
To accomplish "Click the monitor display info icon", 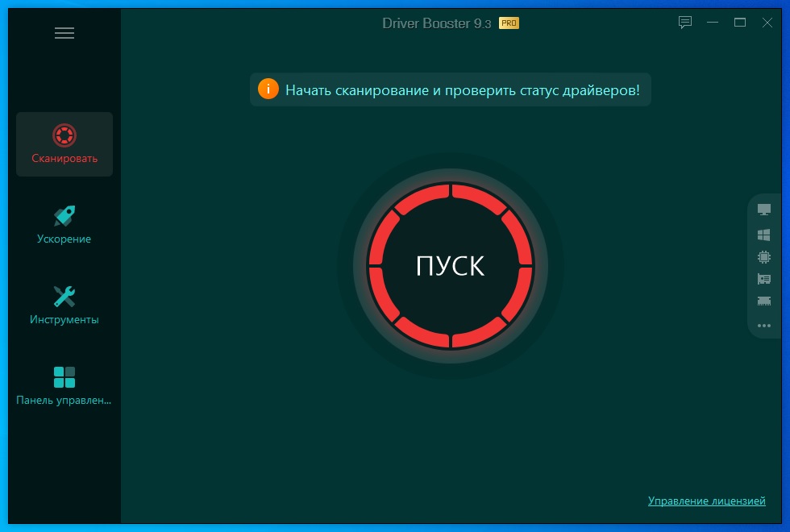I will (x=763, y=208).
